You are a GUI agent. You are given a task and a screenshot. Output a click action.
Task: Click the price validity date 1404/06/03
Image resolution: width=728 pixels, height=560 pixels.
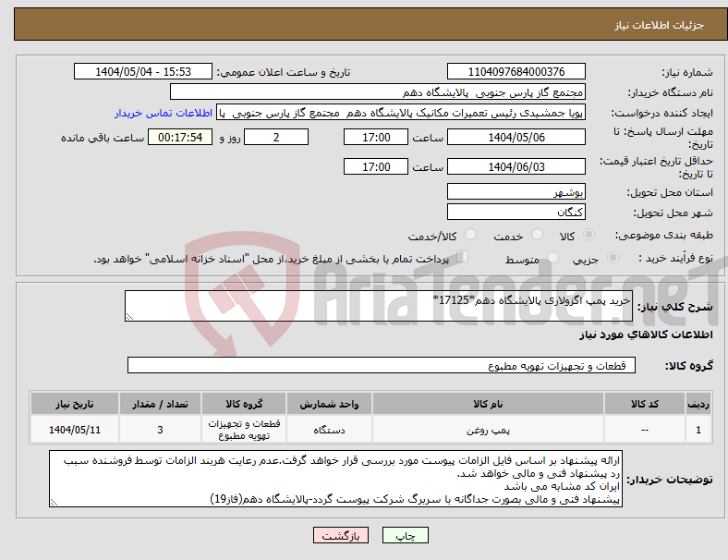pyautogui.click(x=516, y=166)
